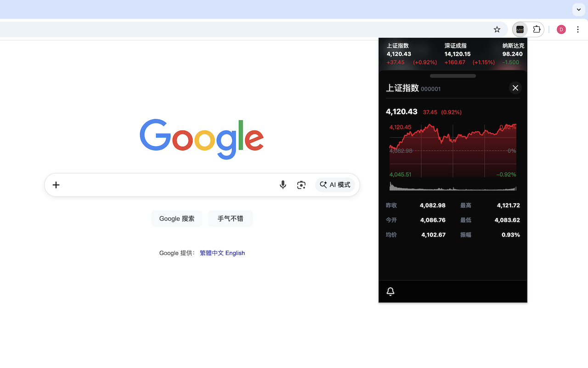Click the Google 搜索 button
The width and height of the screenshot is (588, 368).
(x=176, y=218)
